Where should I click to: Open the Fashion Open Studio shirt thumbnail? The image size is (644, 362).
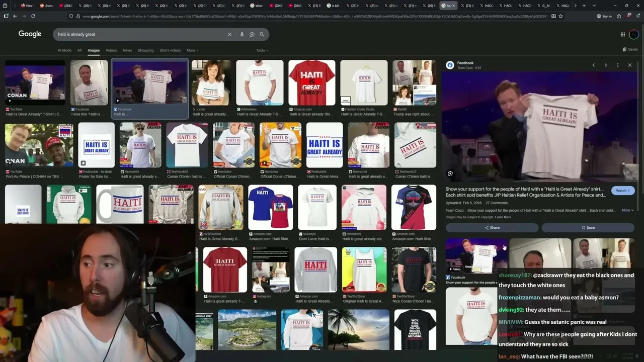pos(364,82)
